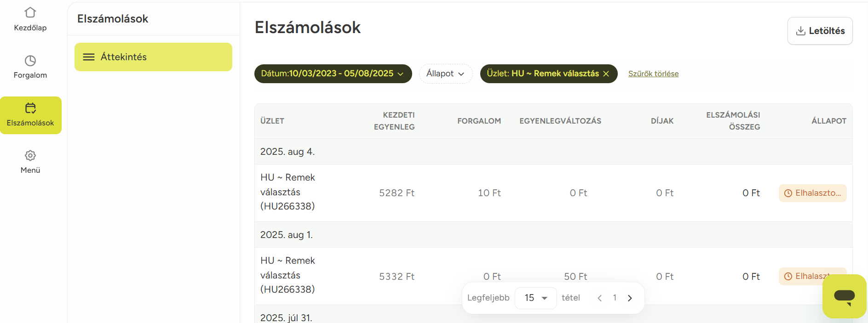868x323 pixels.
Task: Go to previous page arrow
Action: [x=599, y=298]
